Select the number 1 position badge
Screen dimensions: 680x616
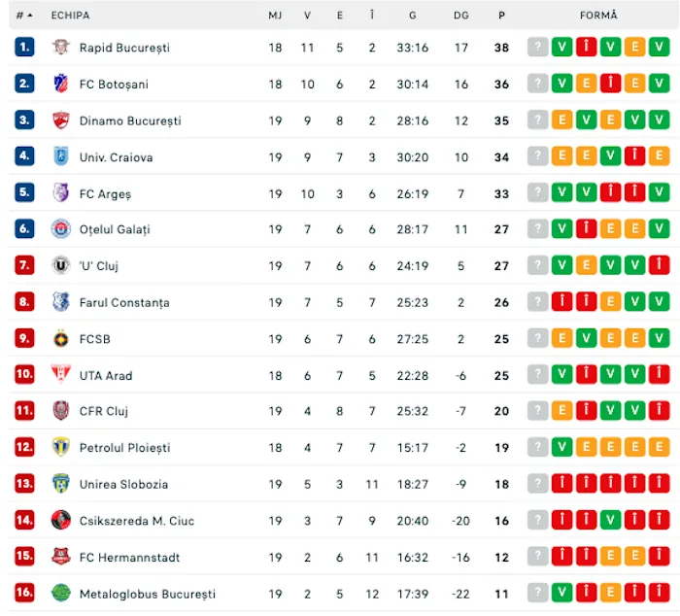click(24, 47)
